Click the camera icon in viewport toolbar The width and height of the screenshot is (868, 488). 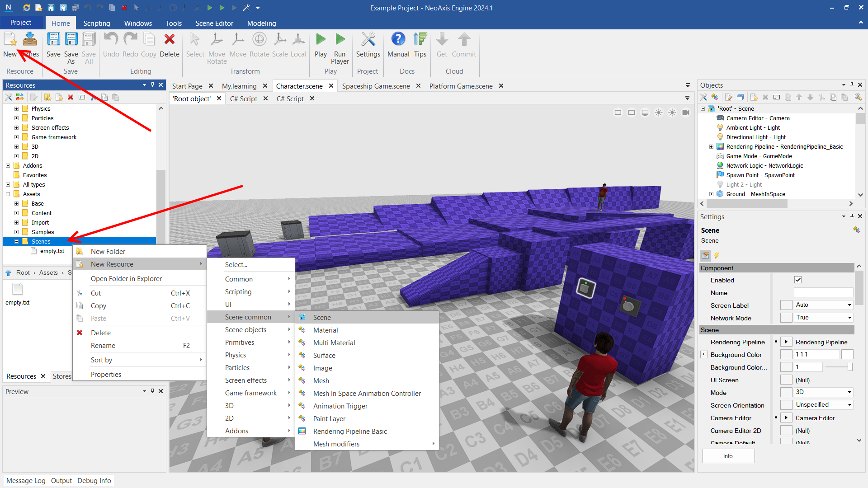(686, 113)
